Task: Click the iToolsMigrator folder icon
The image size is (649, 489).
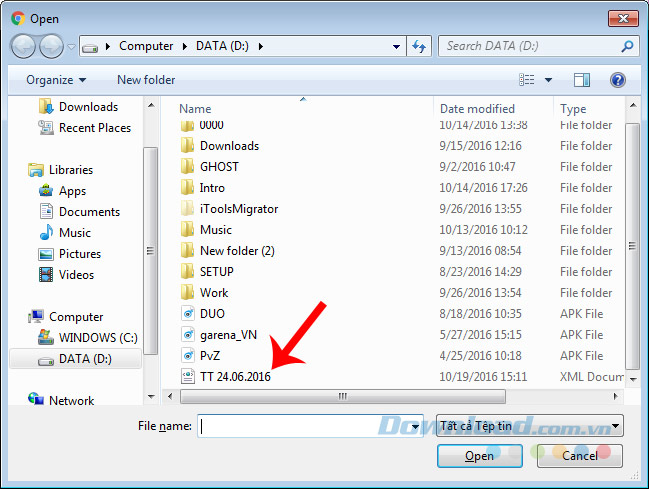Action: pyautogui.click(x=187, y=208)
